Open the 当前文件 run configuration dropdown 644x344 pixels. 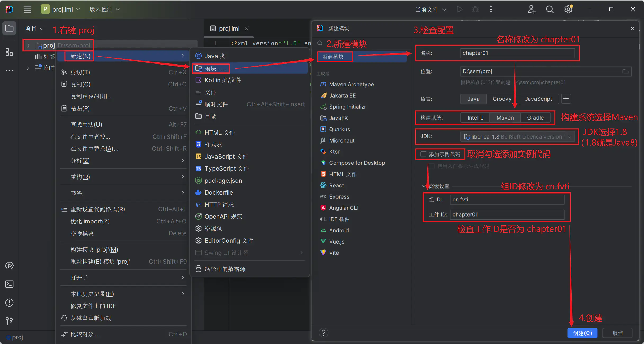[x=431, y=10]
